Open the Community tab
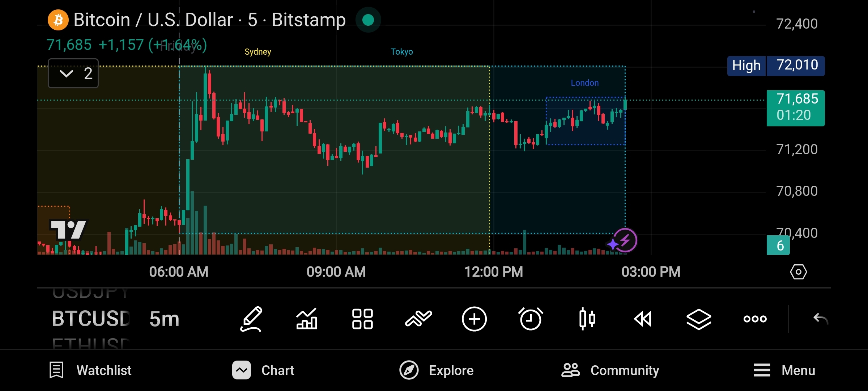The width and height of the screenshot is (868, 391). 610,370
